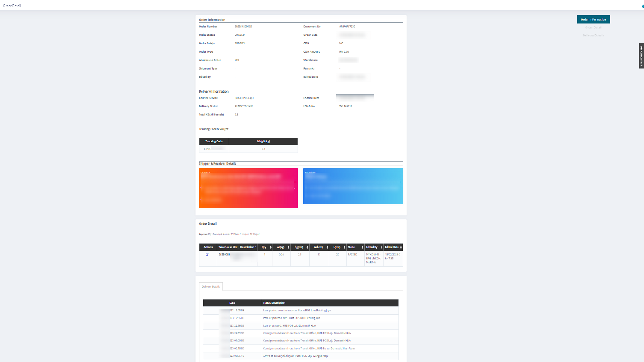Screen dimensions: 644x362
Task: Click the delivery table Date header
Action: 232,303
